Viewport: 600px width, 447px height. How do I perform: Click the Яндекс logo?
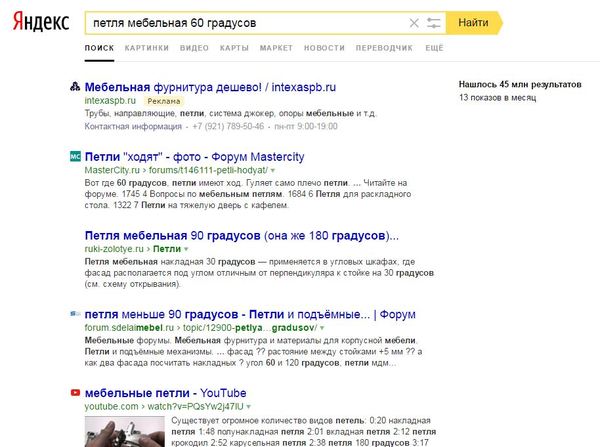(x=41, y=21)
